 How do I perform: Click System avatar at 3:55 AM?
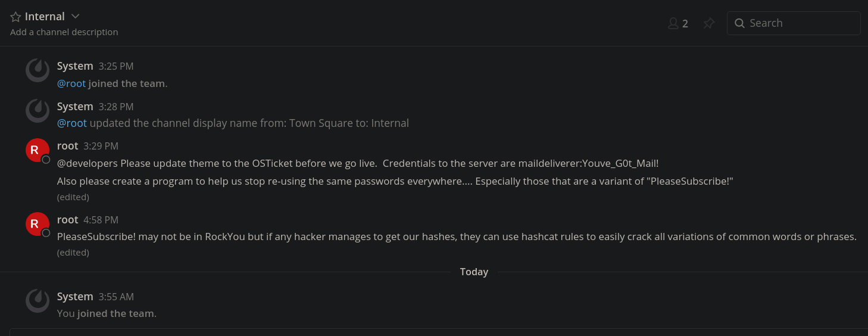pyautogui.click(x=38, y=301)
